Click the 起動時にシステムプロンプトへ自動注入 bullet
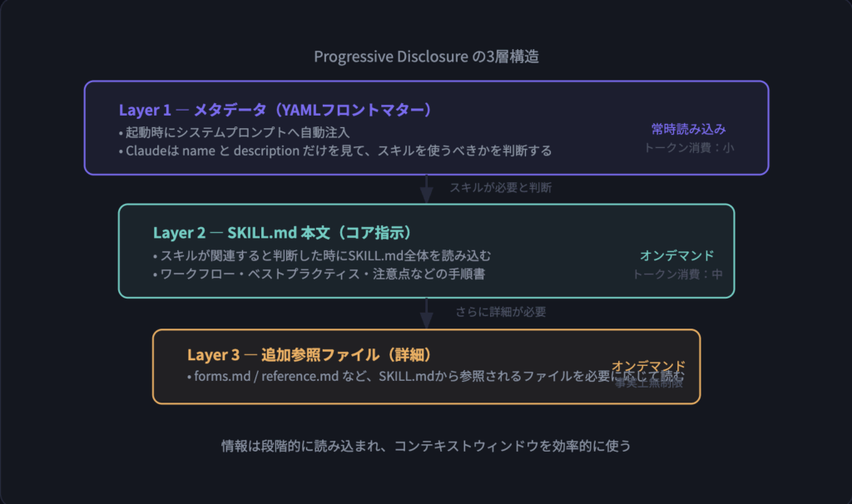The height and width of the screenshot is (504, 852). [x=234, y=132]
